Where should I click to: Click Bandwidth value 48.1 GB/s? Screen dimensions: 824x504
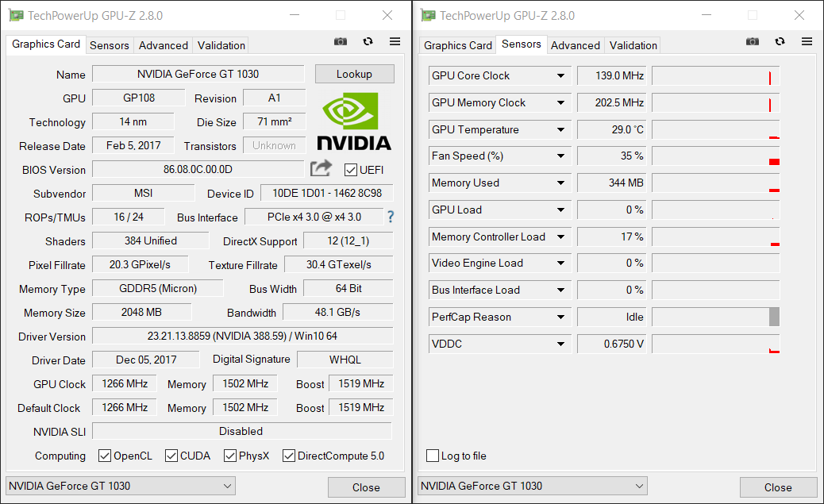[x=337, y=312]
